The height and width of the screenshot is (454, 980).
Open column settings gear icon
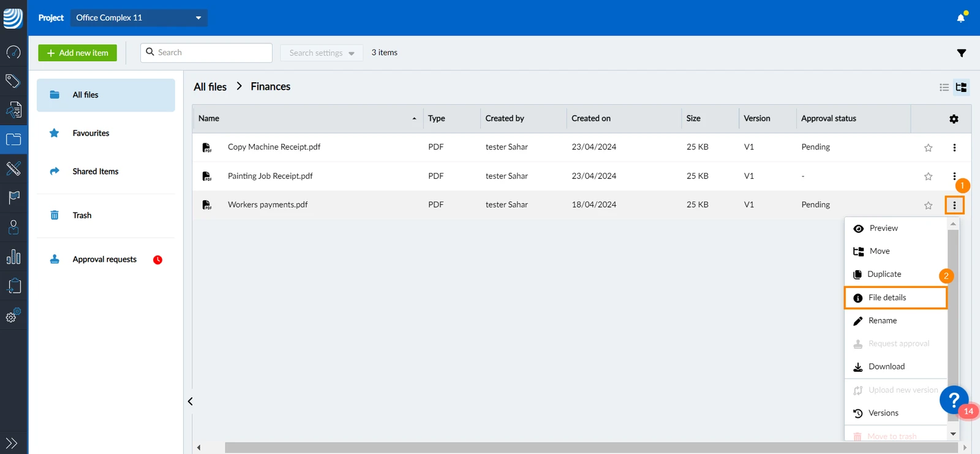[x=954, y=119]
